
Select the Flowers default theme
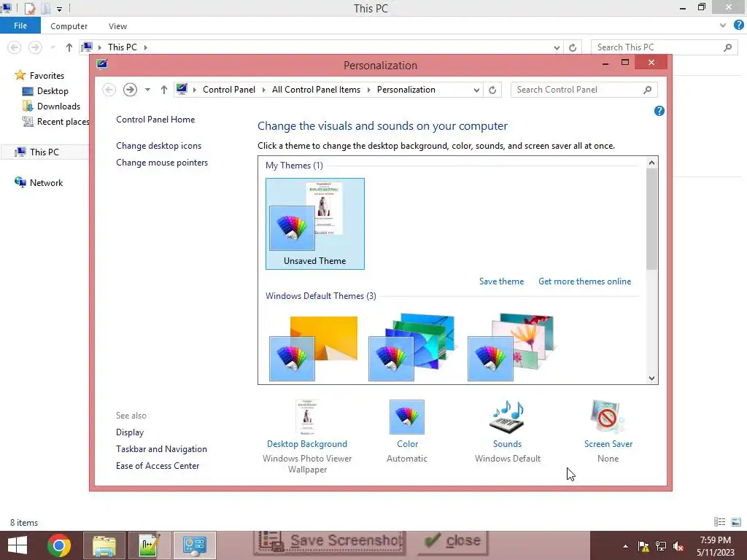(511, 347)
